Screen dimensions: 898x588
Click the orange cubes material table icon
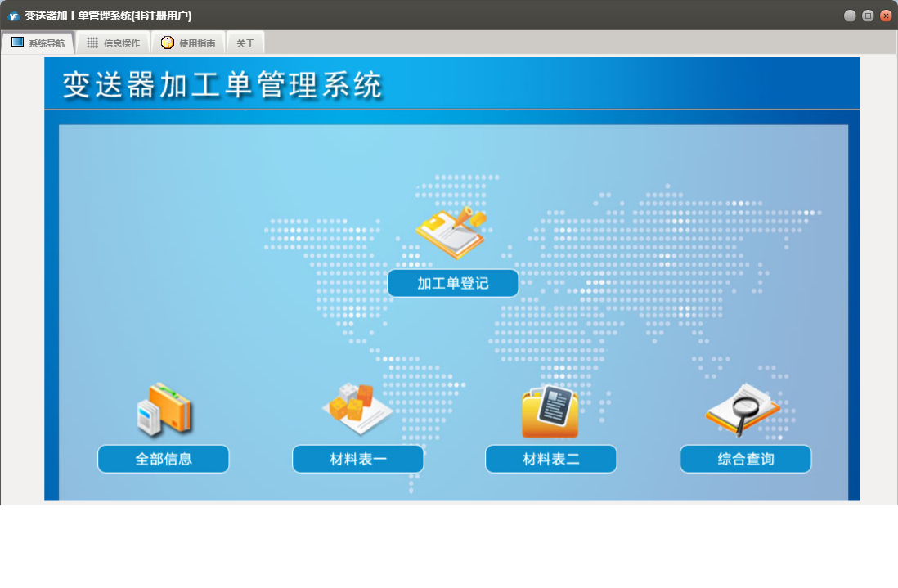[x=357, y=409]
